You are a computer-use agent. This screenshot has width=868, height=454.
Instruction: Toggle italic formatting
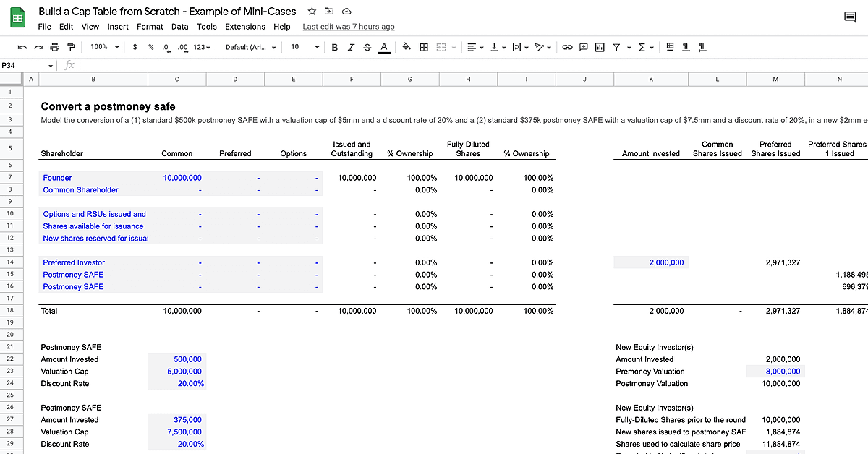point(351,47)
